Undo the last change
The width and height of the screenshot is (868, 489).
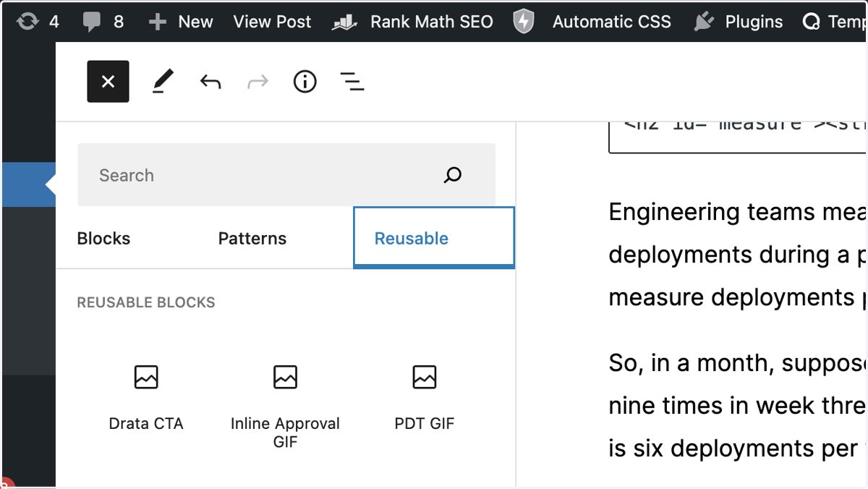[210, 82]
